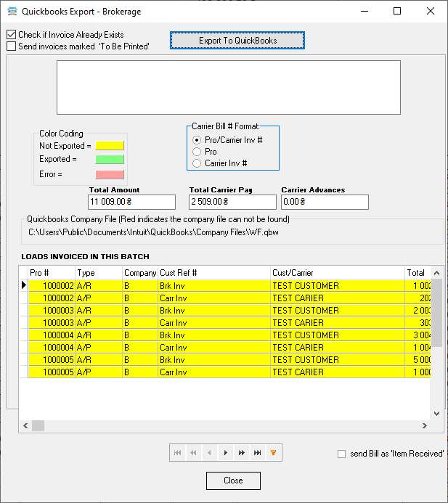Click the yellow Not Exported color swatch
Screen dimensions: 448x503
[109, 146]
